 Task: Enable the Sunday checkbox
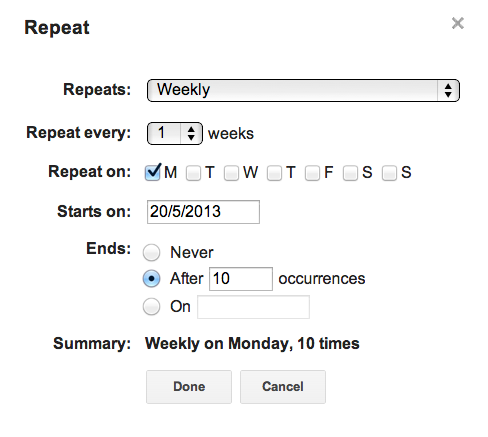pyautogui.click(x=389, y=173)
